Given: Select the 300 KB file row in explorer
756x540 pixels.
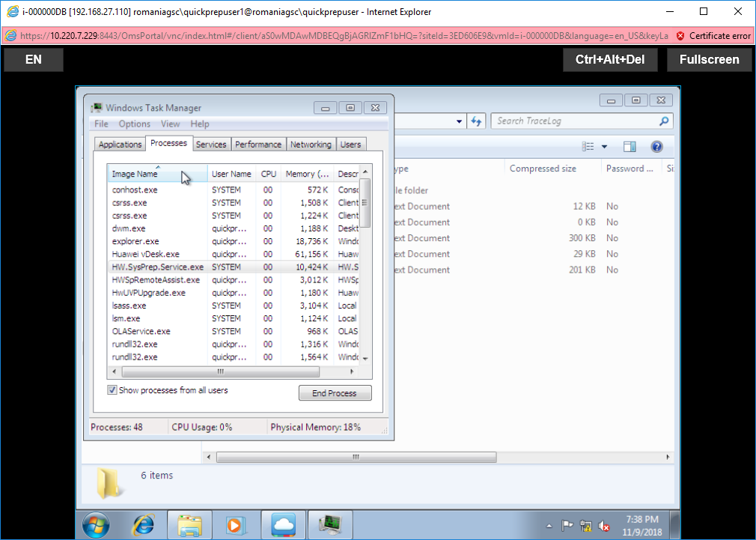Looking at the screenshot, I should pyautogui.click(x=533, y=238).
